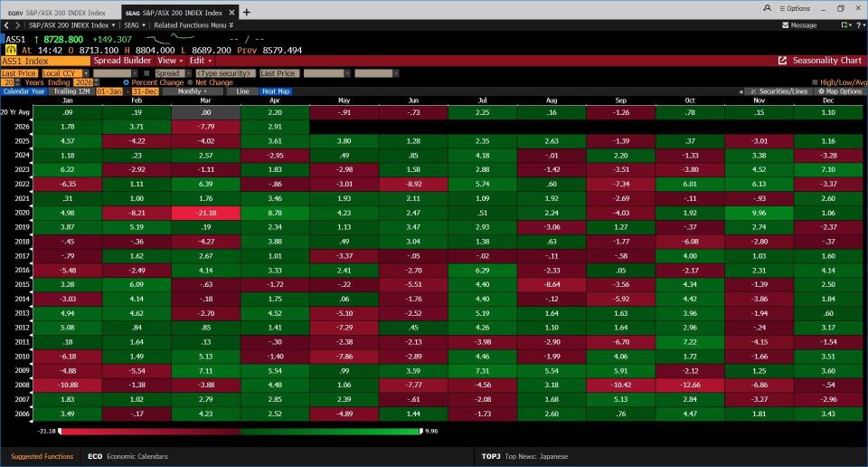
Task: Open the Message envelope
Action: [799, 25]
